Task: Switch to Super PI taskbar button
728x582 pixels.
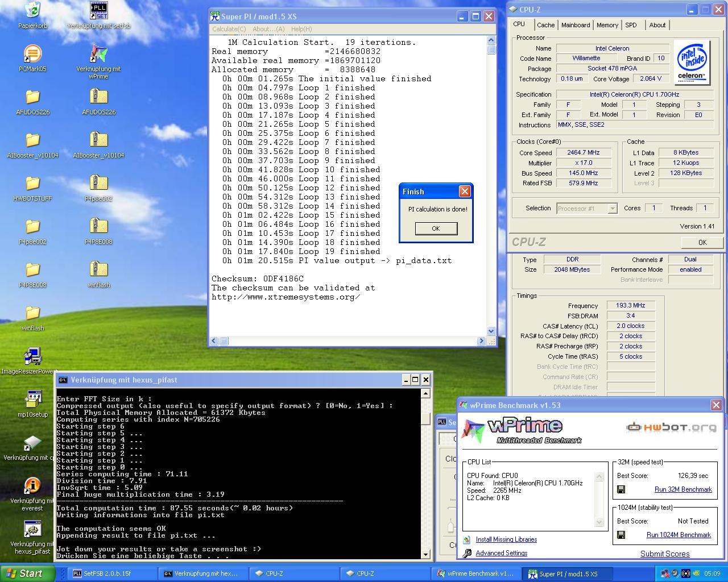Action: pyautogui.click(x=568, y=573)
